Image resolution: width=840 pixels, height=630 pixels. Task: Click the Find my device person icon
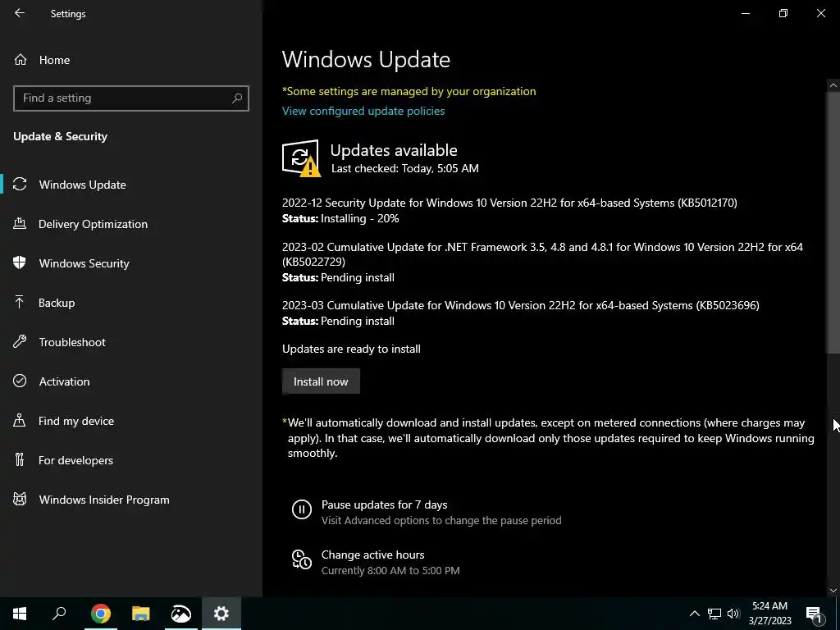pyautogui.click(x=20, y=420)
